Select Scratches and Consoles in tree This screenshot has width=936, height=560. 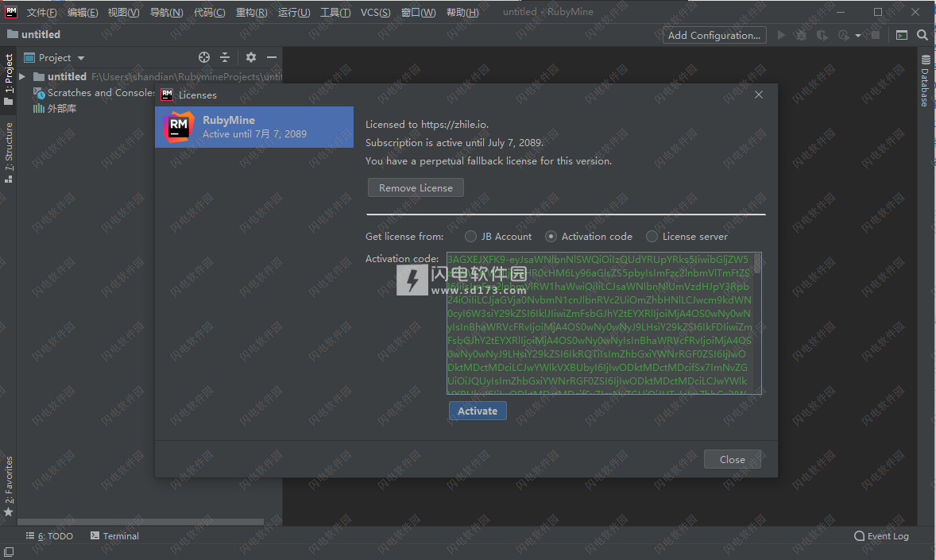(95, 92)
